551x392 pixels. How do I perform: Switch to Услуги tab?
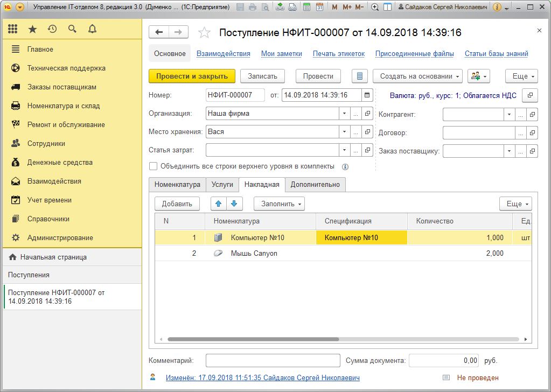222,185
